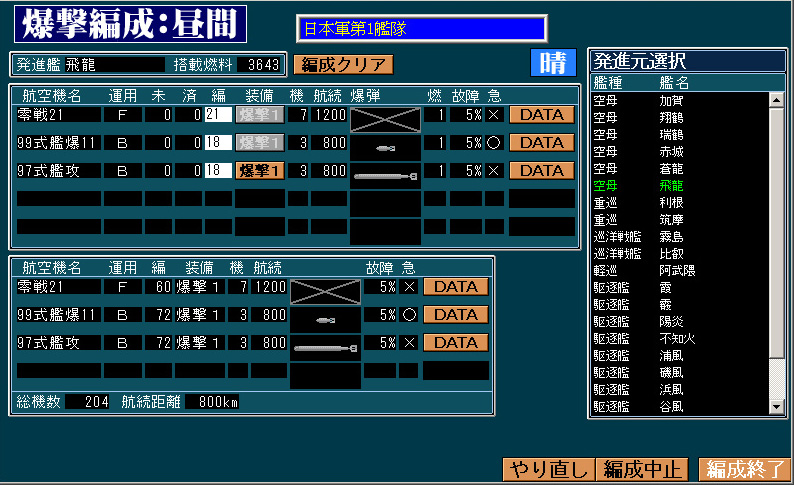Click the やり直し button
The image size is (794, 485).
coord(548,469)
